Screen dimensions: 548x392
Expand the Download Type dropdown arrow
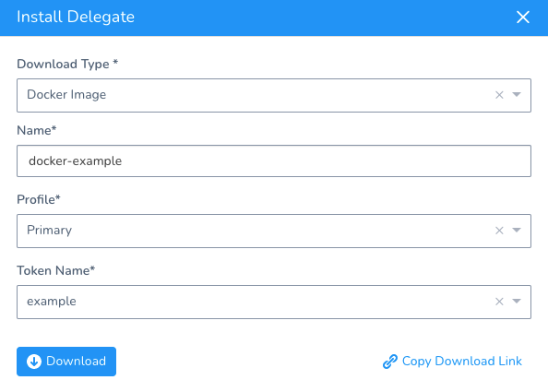(517, 94)
